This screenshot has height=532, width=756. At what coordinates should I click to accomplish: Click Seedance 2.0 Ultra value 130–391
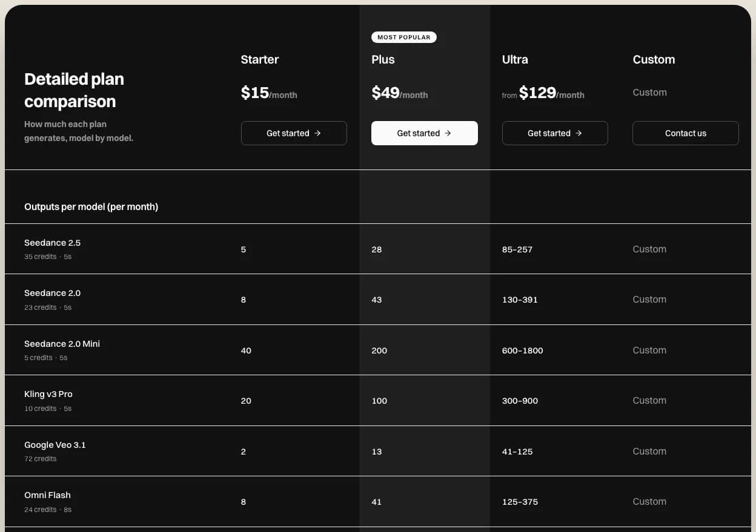(x=520, y=300)
